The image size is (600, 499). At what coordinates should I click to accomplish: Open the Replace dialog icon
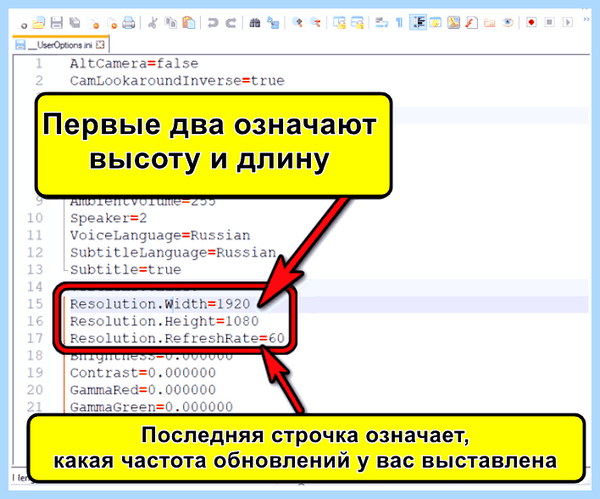tap(273, 23)
